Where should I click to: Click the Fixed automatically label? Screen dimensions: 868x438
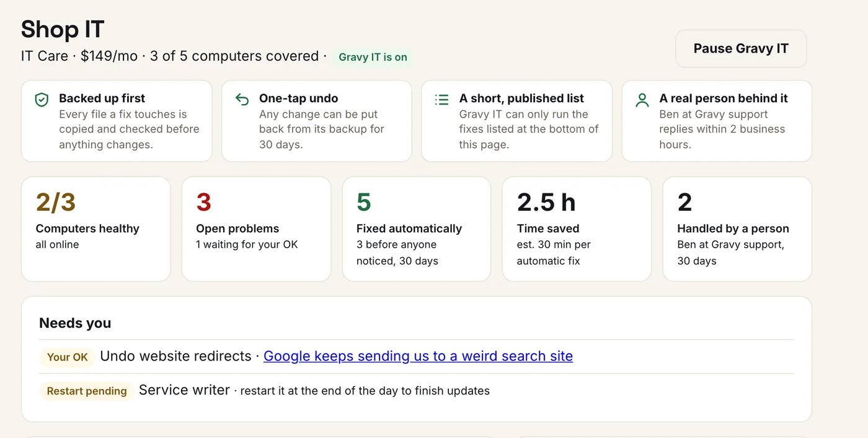tap(409, 229)
